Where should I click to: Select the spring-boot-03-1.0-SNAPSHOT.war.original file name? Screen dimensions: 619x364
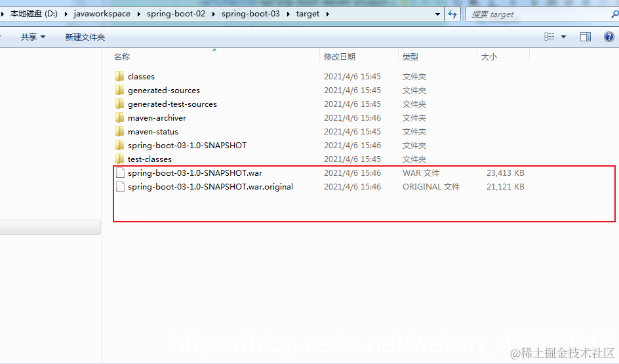pos(210,187)
